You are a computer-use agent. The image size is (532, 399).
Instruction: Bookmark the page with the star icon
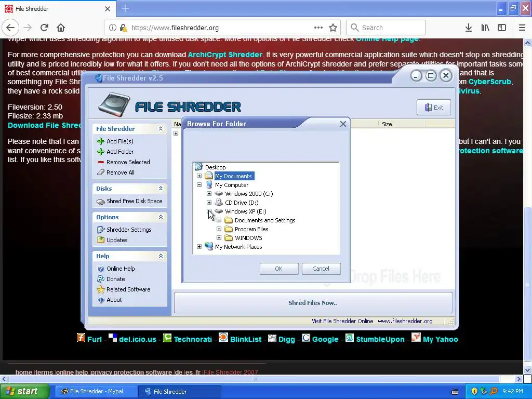tap(333, 28)
